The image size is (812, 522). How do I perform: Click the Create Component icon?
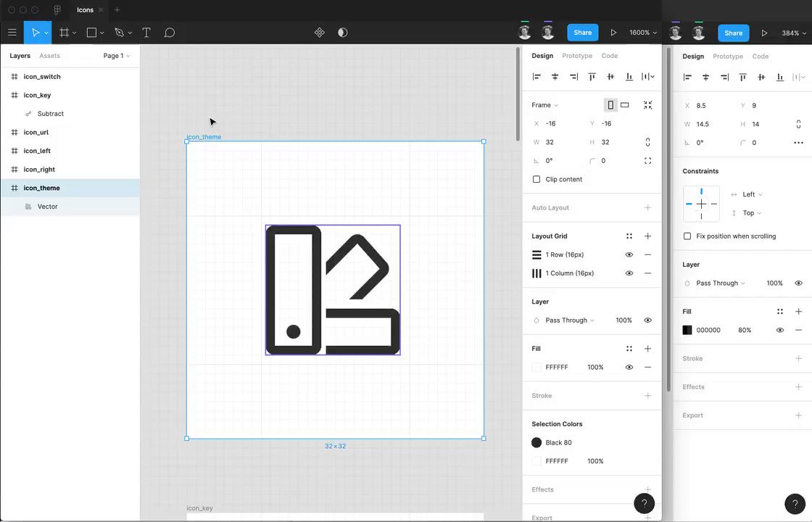coord(320,33)
